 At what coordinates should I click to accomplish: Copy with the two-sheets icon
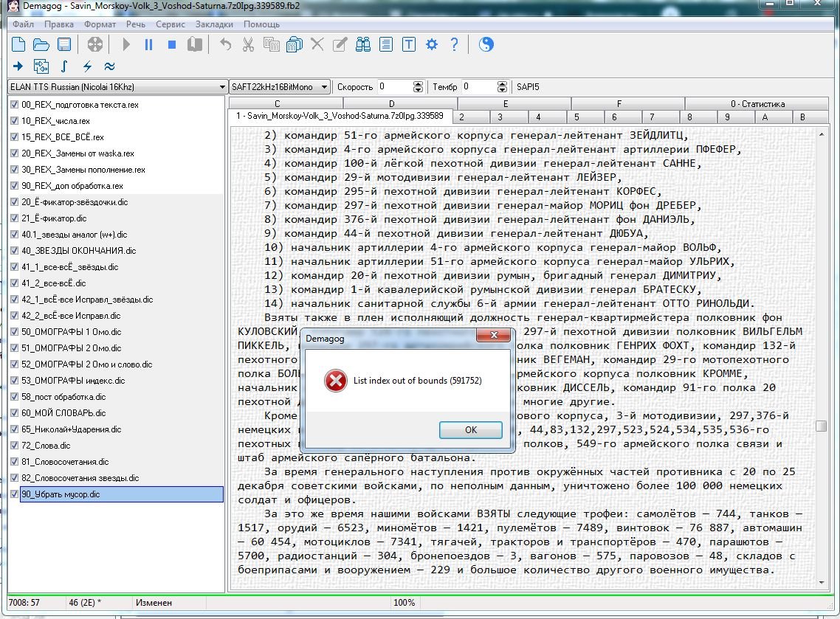pyautogui.click(x=271, y=44)
